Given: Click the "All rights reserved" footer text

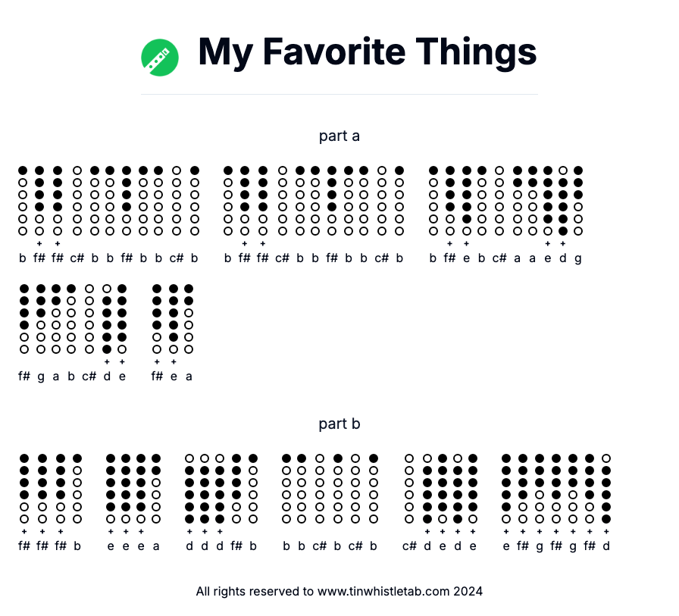Looking at the screenshot, I should 255,591.
